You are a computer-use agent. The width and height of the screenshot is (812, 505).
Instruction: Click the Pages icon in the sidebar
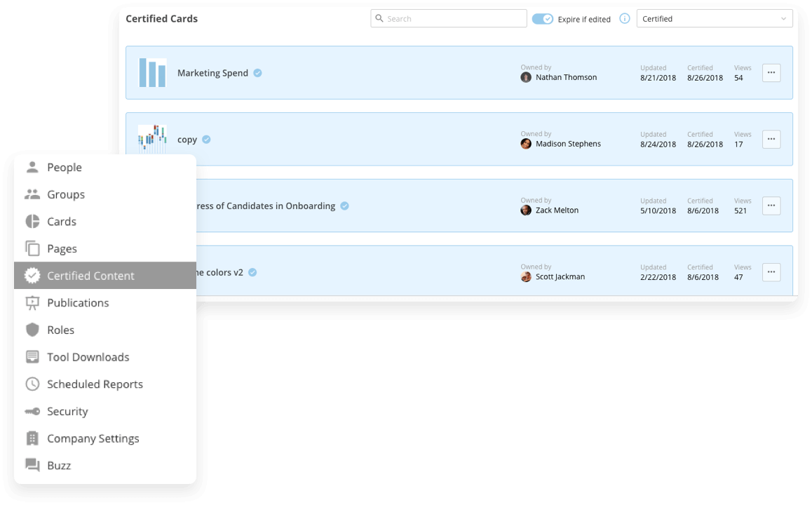tap(32, 248)
